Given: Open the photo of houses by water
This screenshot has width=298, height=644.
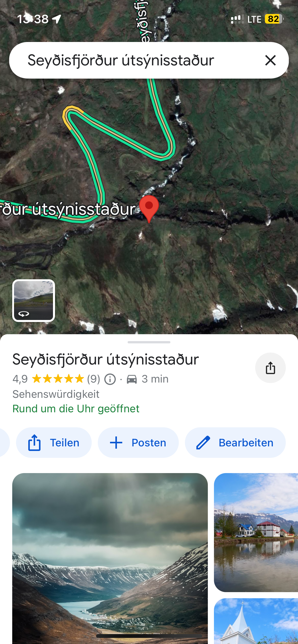Looking at the screenshot, I should point(256,532).
